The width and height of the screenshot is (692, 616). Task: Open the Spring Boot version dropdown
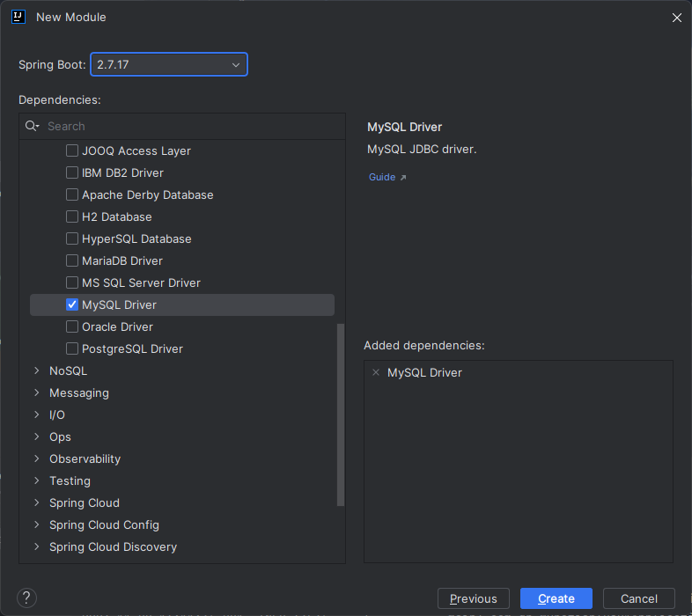(169, 64)
